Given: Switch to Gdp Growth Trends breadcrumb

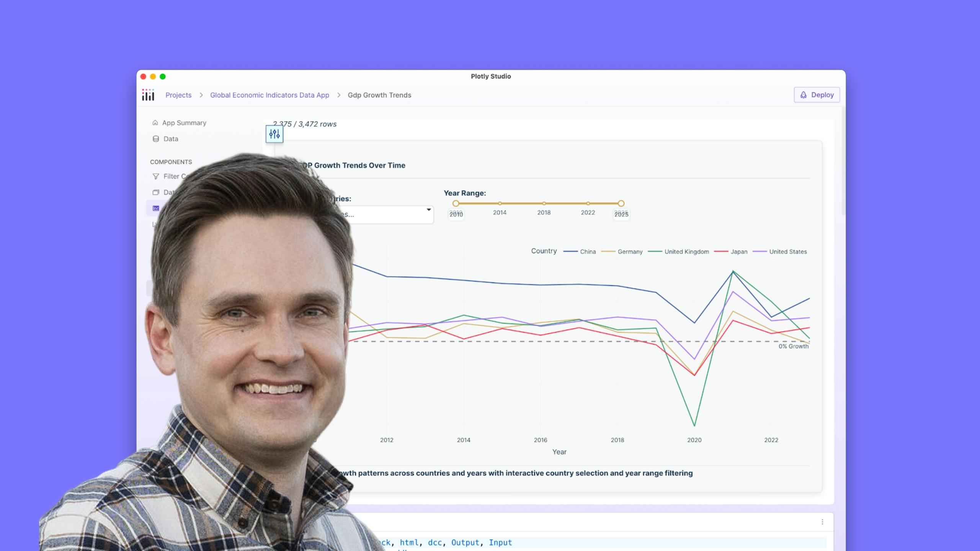Looking at the screenshot, I should click(379, 95).
